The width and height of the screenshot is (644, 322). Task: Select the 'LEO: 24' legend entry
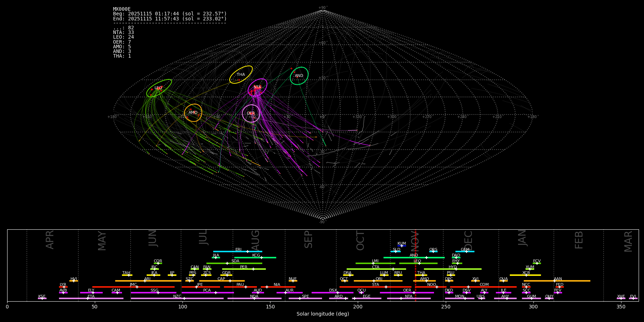pos(123,37)
